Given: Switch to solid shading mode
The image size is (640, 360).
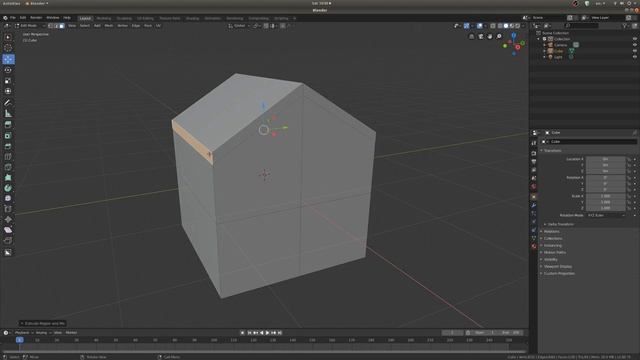Looking at the screenshot, I should click(x=506, y=26).
